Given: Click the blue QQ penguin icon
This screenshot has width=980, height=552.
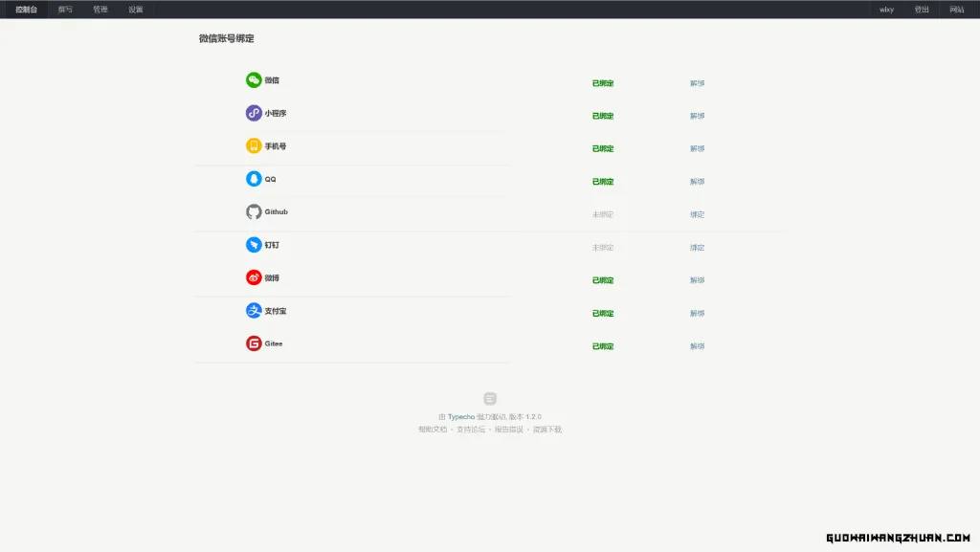Looking at the screenshot, I should click(253, 179).
